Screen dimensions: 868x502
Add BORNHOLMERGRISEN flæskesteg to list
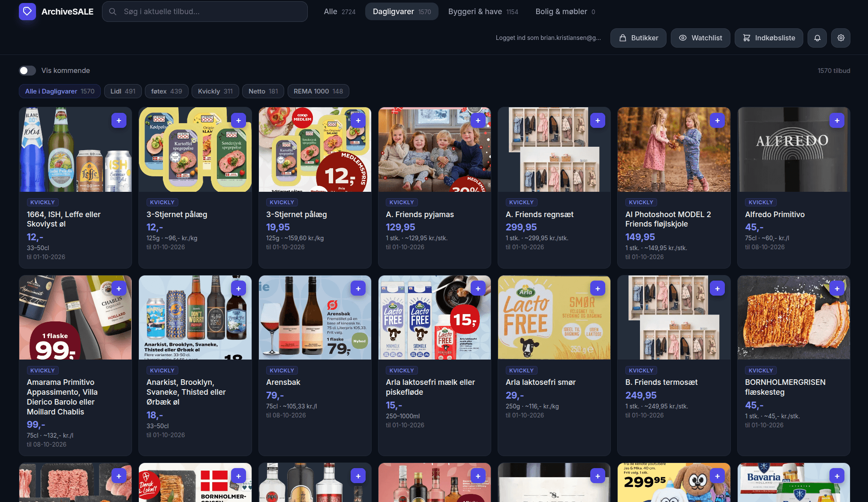click(x=837, y=289)
